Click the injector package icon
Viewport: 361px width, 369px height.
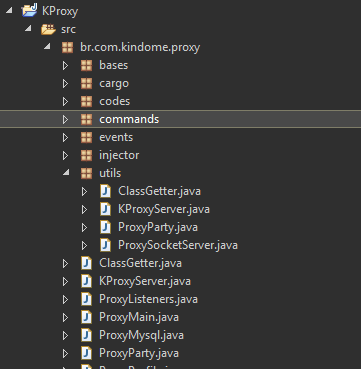[86, 155]
